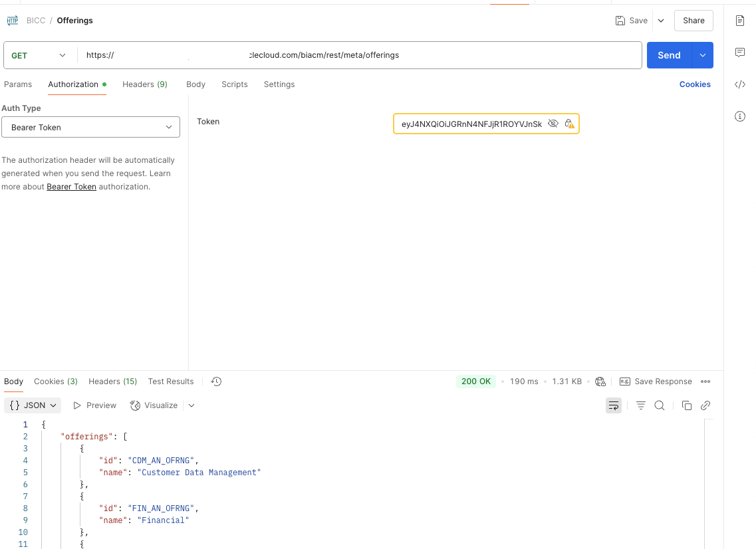
Task: Click the filter response icon
Action: 640,405
